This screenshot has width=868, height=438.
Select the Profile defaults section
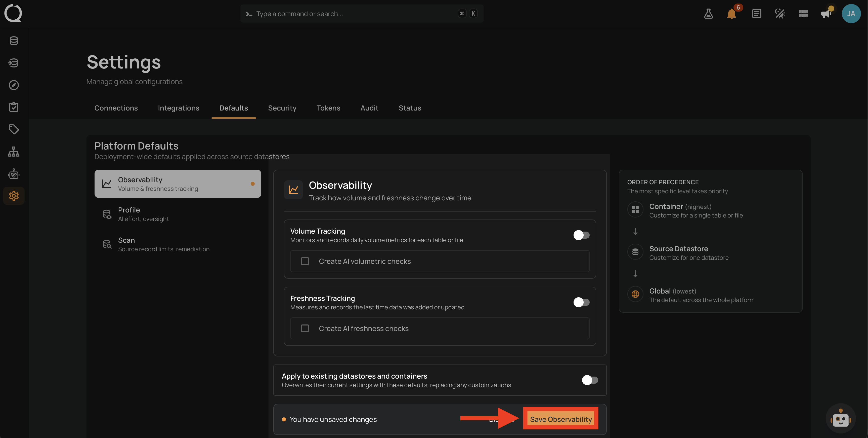click(x=178, y=214)
